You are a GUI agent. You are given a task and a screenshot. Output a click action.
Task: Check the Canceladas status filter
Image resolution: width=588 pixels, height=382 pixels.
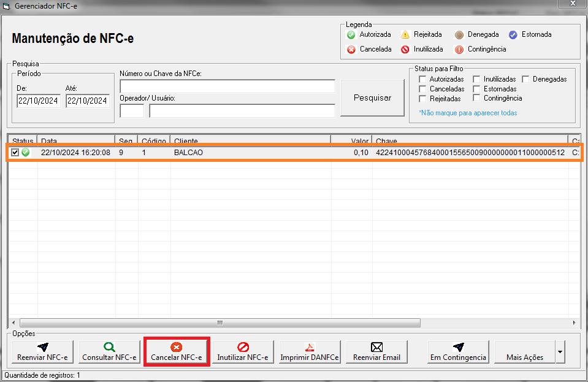pos(422,89)
